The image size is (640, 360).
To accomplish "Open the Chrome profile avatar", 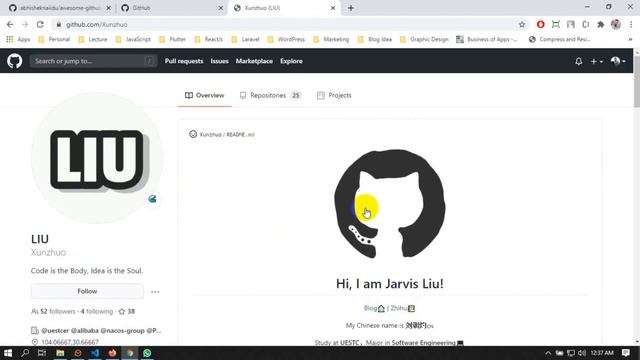I will (616, 24).
